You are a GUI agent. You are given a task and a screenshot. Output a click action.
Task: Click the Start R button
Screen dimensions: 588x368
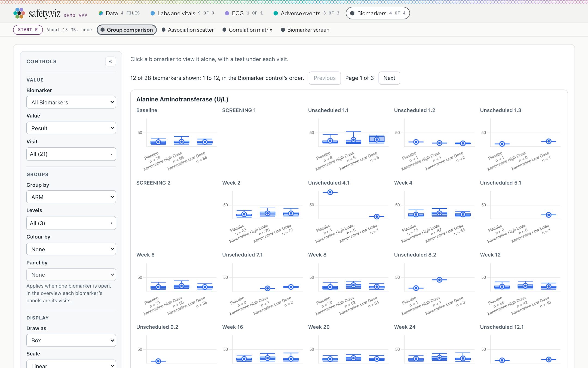28,30
